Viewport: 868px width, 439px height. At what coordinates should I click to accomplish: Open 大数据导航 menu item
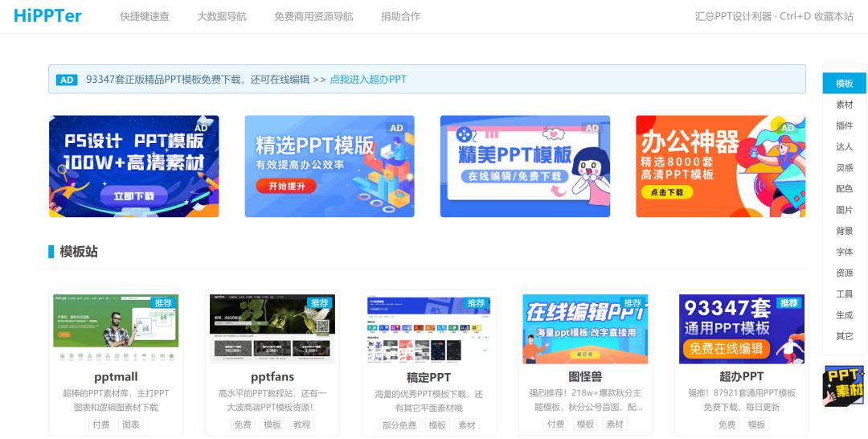pos(222,17)
